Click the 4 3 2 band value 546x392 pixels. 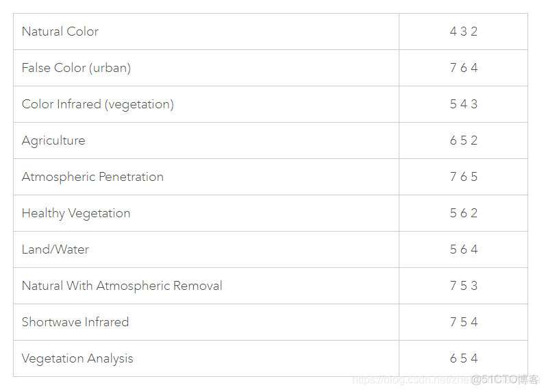[464, 32]
